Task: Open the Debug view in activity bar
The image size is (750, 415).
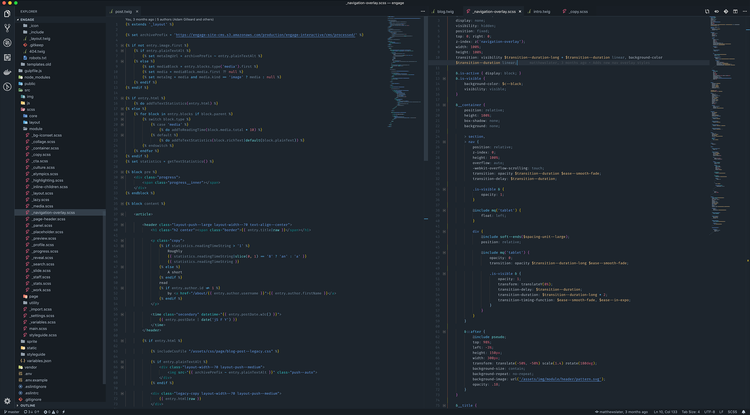Action: (x=7, y=43)
